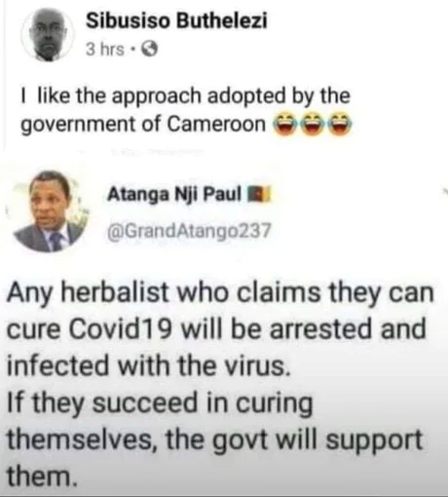Open the @GrandAtango237 handle
This screenshot has height=497, width=448.
tap(189, 232)
